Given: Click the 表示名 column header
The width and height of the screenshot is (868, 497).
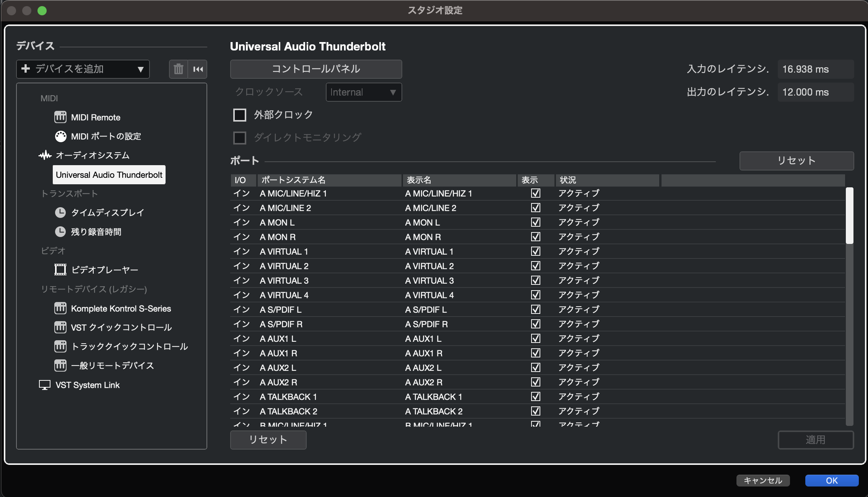Looking at the screenshot, I should coord(460,180).
